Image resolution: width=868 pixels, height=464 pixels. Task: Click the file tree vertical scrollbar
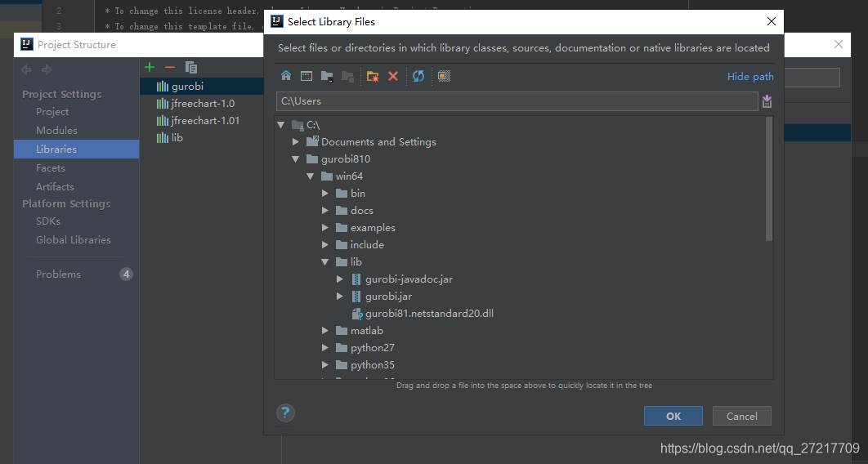coord(769,179)
